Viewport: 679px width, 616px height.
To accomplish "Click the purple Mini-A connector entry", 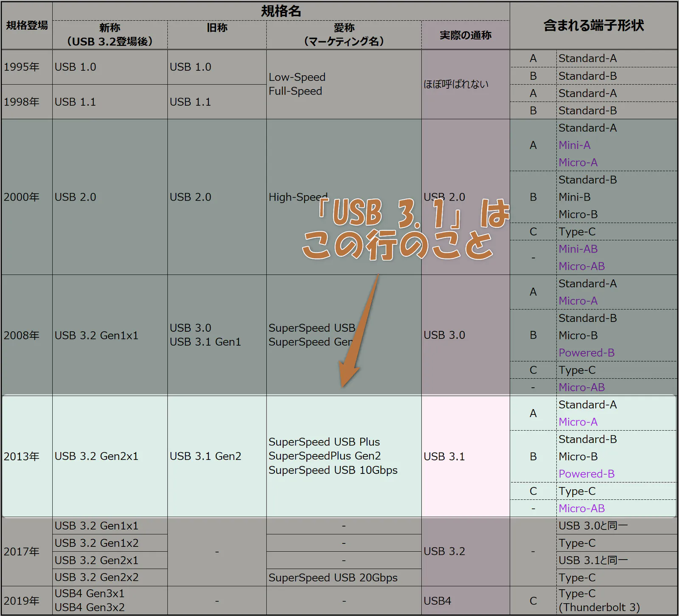I will (x=575, y=145).
